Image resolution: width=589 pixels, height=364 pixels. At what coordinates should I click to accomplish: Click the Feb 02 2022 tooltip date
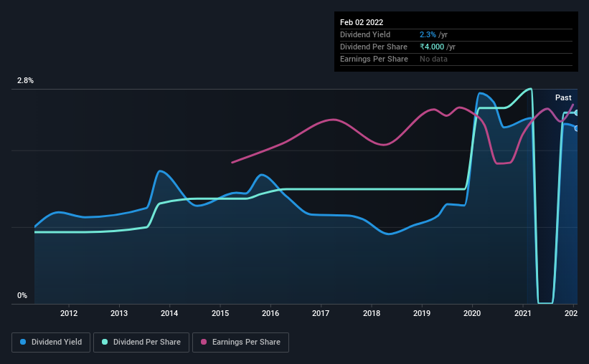pyautogui.click(x=362, y=22)
